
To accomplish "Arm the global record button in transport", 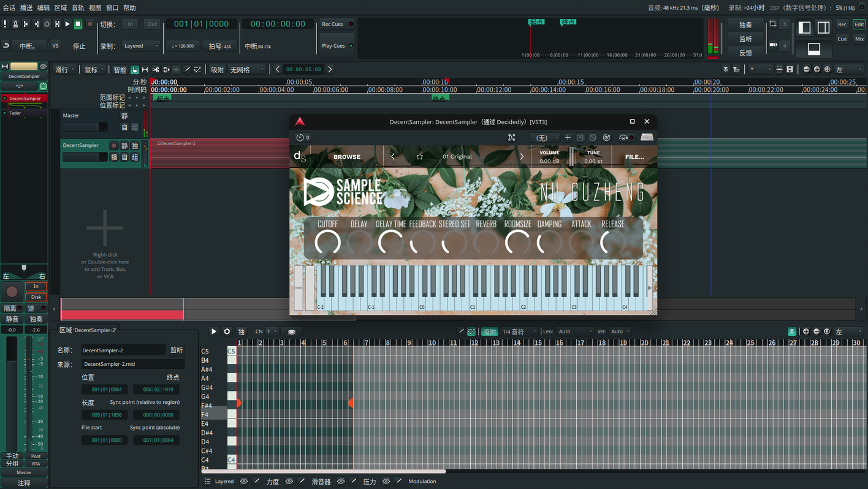I will pos(89,24).
